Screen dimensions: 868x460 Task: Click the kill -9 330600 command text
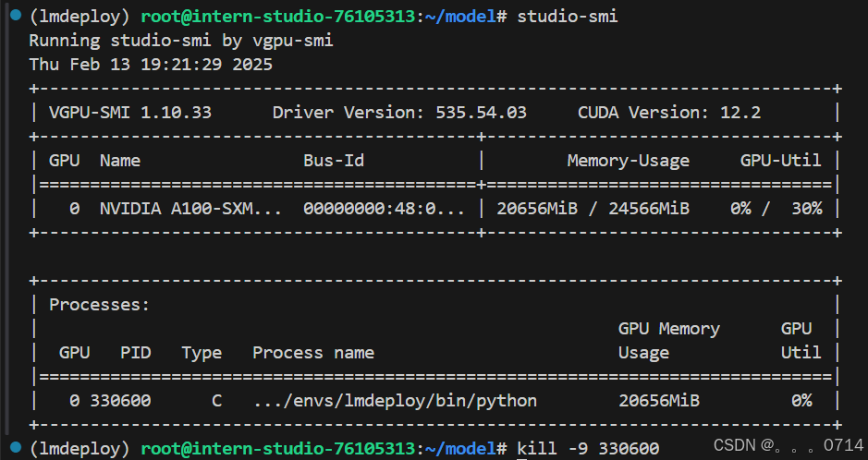(588, 448)
